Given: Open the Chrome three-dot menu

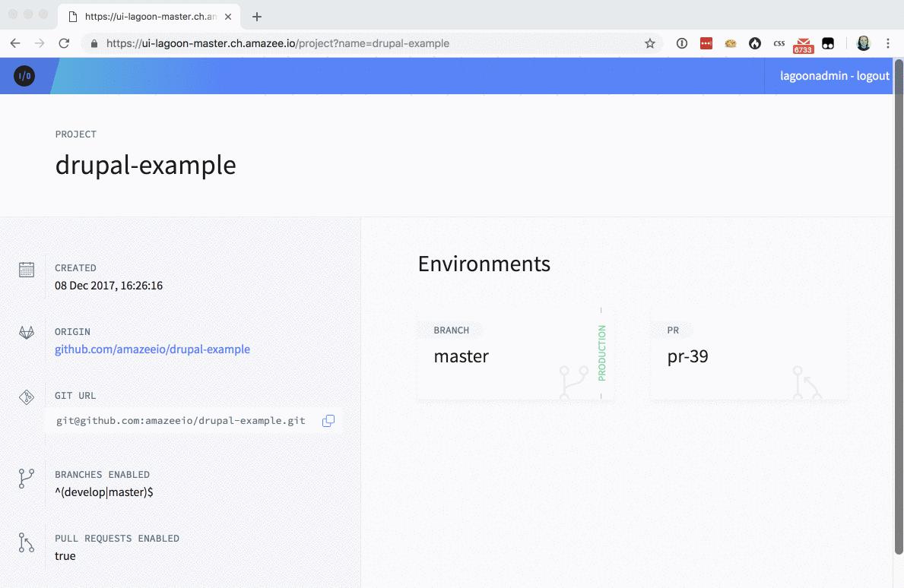Looking at the screenshot, I should pyautogui.click(x=888, y=43).
